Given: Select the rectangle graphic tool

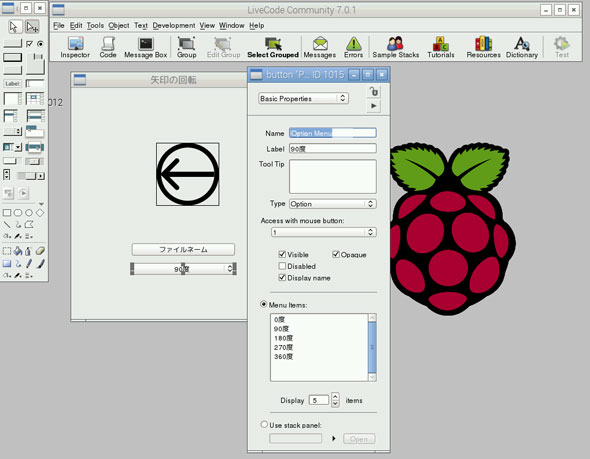Looking at the screenshot, I should (x=7, y=213).
